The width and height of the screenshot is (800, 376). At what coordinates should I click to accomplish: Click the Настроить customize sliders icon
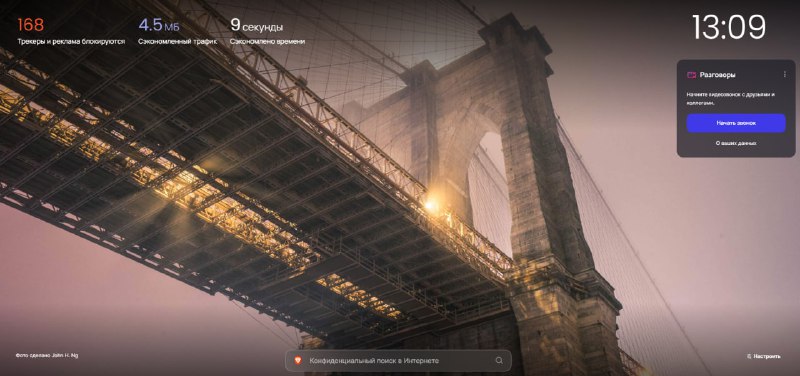coord(749,357)
